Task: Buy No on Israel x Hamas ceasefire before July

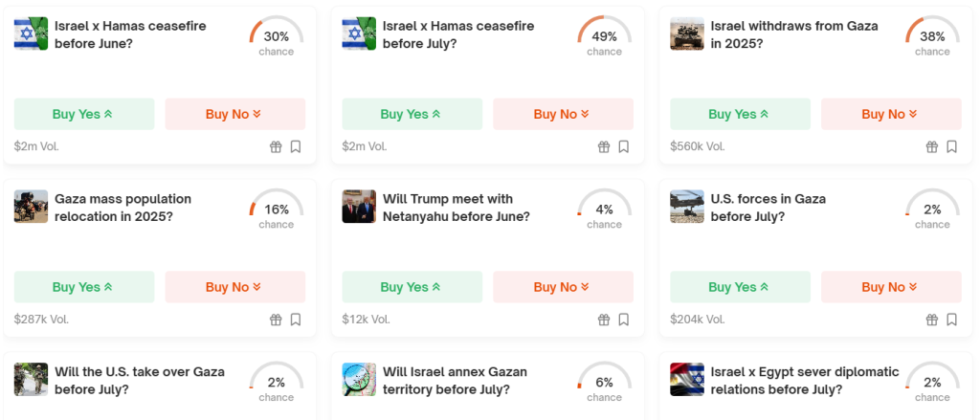Action: pos(563,114)
